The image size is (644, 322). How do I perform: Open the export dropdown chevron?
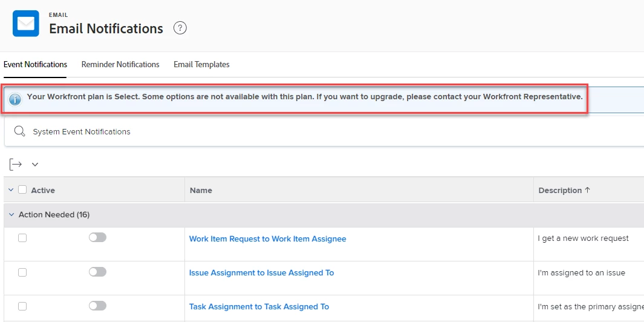tap(35, 165)
